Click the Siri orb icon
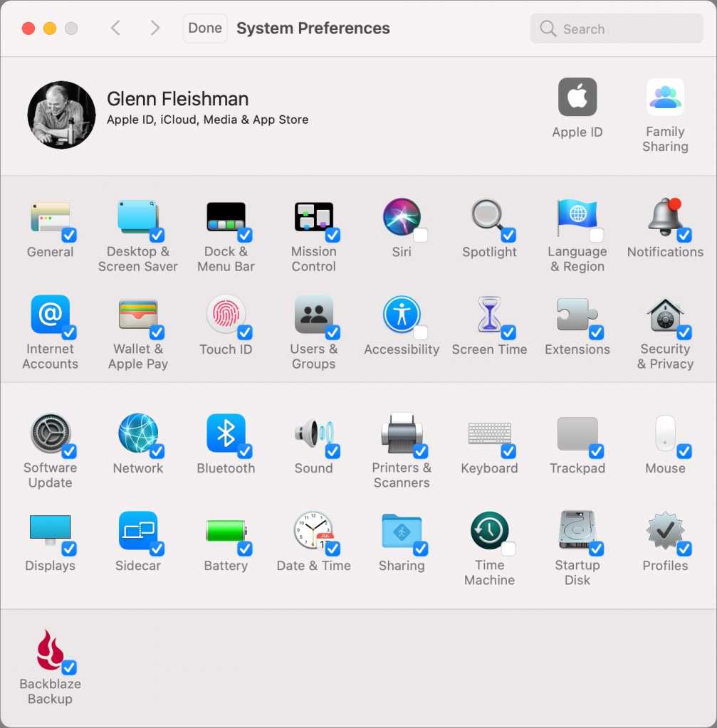The image size is (717, 728). [x=402, y=217]
